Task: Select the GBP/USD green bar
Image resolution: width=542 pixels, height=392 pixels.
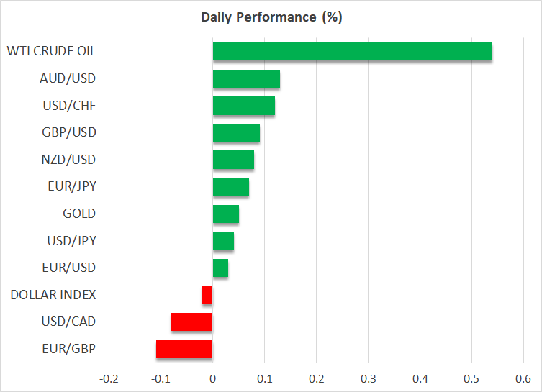Action: 236,133
